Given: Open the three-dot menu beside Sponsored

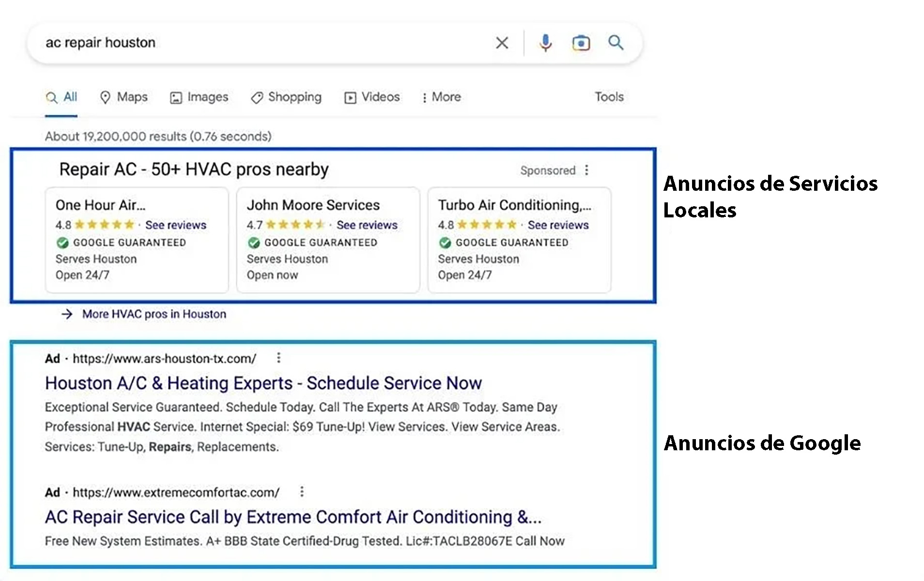Looking at the screenshot, I should (x=586, y=170).
